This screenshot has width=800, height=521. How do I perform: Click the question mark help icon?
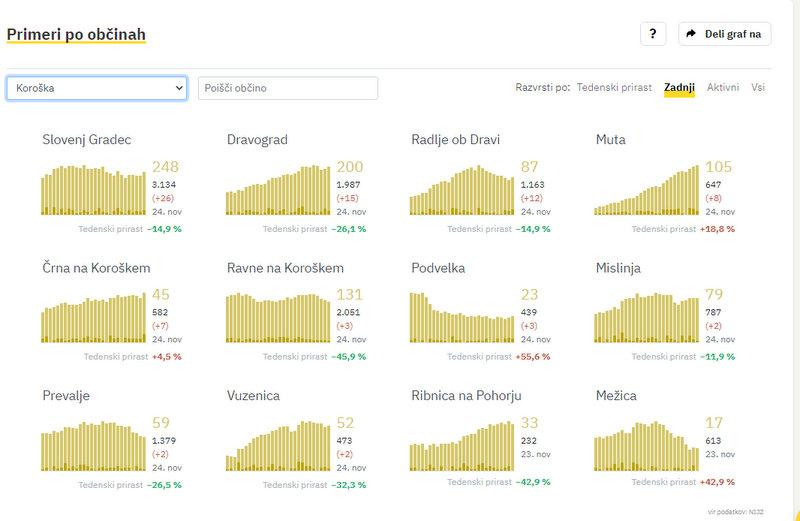(x=652, y=34)
